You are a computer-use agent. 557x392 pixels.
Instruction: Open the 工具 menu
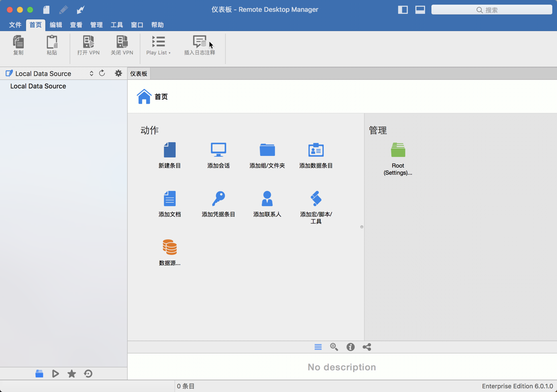pyautogui.click(x=117, y=24)
